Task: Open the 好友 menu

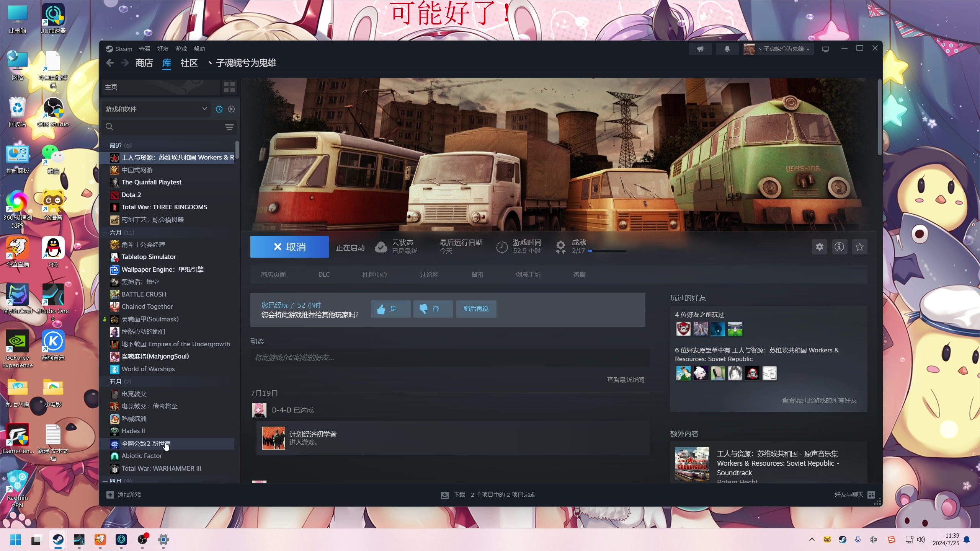Action: point(163,49)
